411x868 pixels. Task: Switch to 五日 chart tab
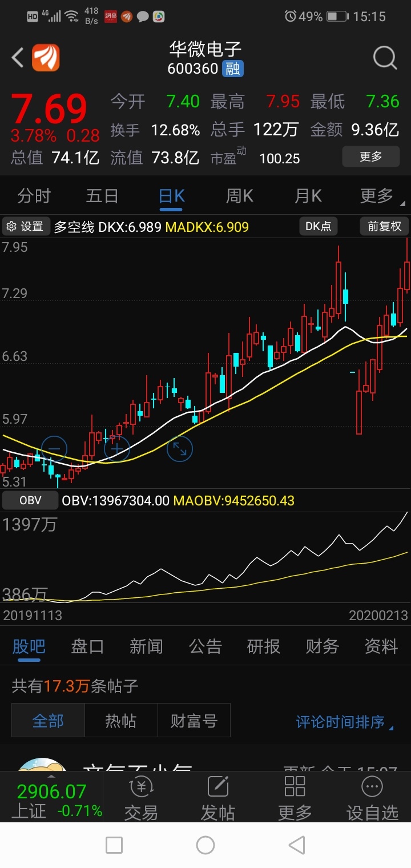click(102, 196)
